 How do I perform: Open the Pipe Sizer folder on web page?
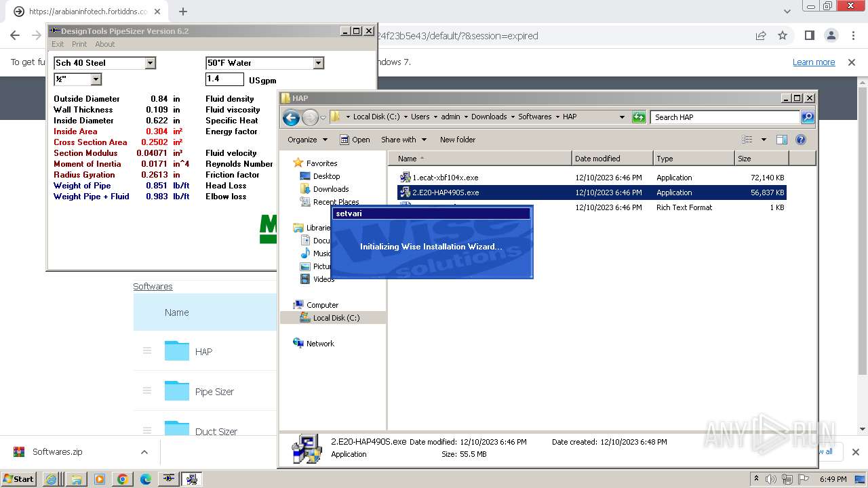tap(214, 392)
